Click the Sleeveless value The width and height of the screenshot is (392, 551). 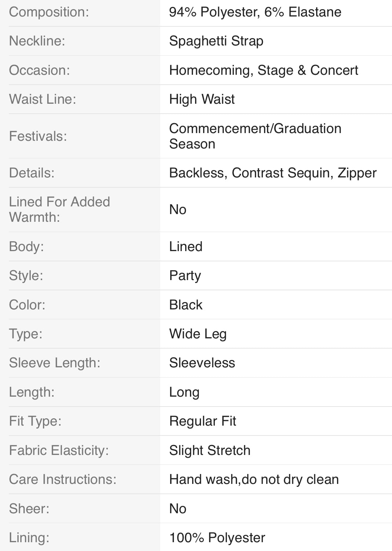tap(202, 363)
